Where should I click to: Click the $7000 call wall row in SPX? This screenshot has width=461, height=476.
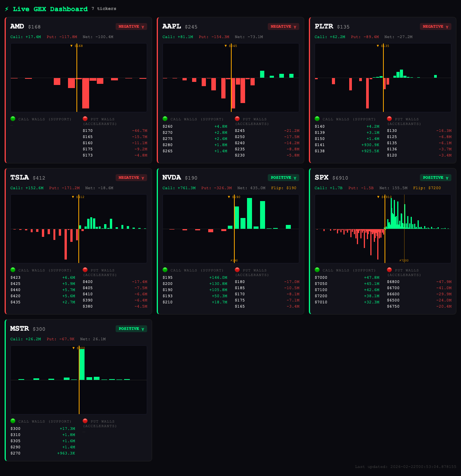point(347,278)
